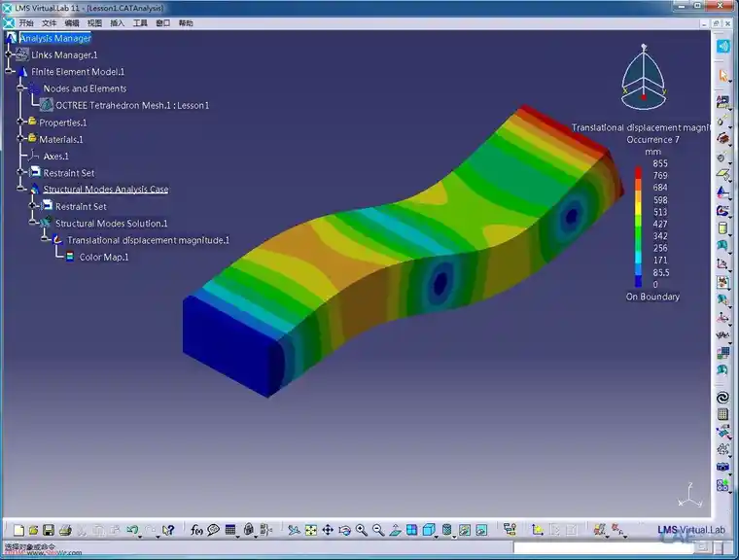739x560 pixels.
Task: Open the 窗口 (Window) menu
Action: click(163, 23)
